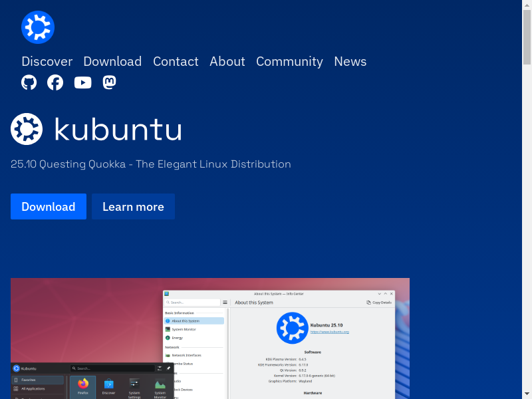Go to the Contact page

(176, 61)
